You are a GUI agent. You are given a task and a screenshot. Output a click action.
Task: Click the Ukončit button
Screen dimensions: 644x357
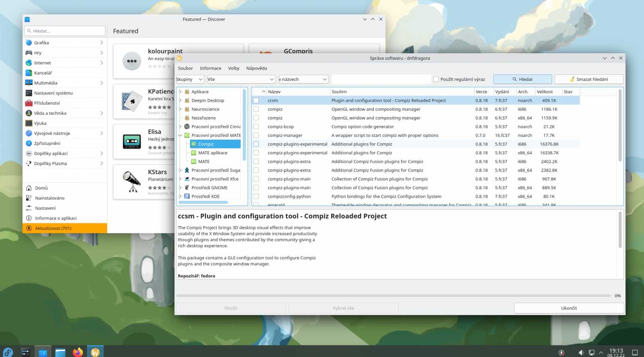tap(569, 308)
